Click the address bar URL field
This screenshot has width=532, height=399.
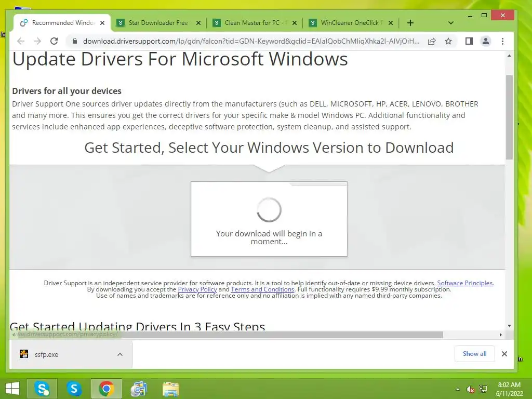[251, 42]
